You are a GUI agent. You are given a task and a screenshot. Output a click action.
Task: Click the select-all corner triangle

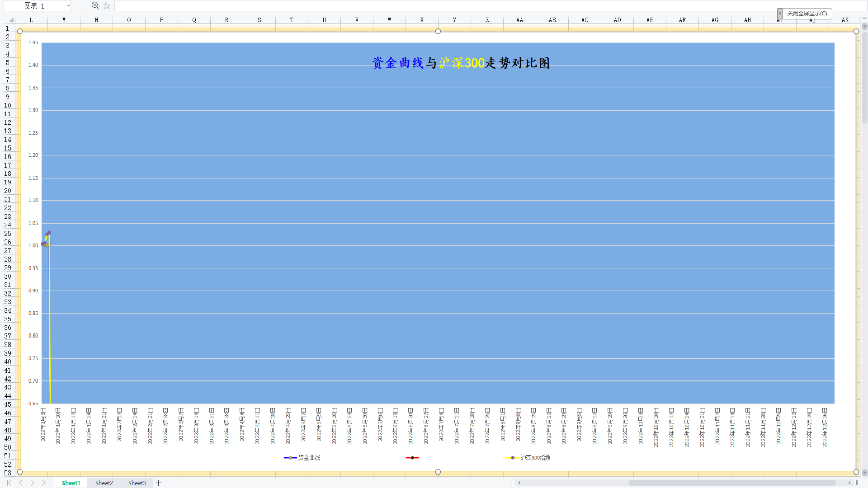(x=11, y=20)
